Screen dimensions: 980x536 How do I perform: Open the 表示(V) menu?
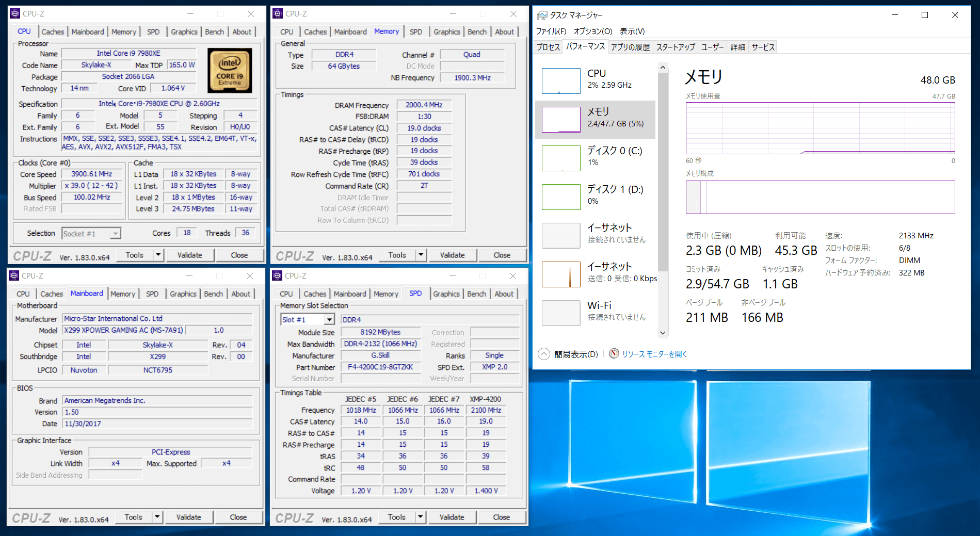(632, 31)
